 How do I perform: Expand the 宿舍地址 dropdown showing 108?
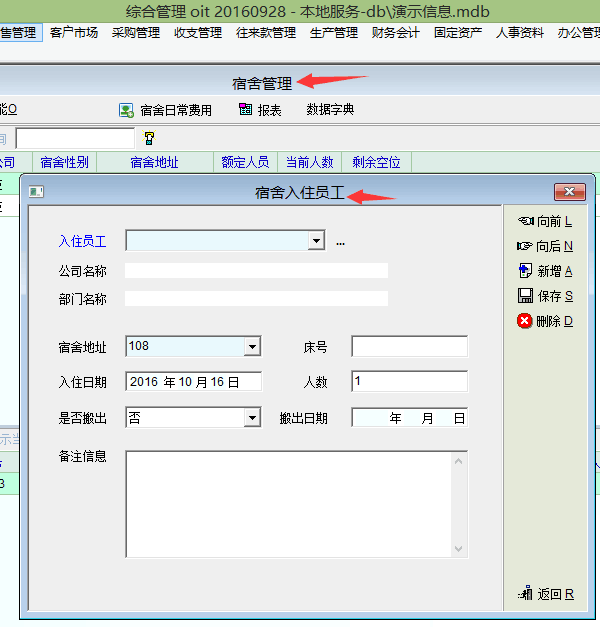(x=253, y=347)
